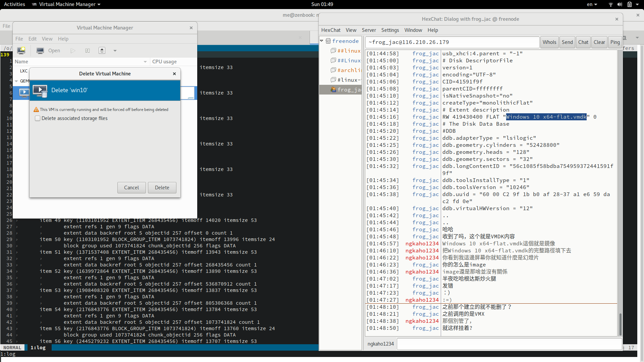Click the volume speaker icon in top bar
The image size is (644, 362).
pos(620,4)
